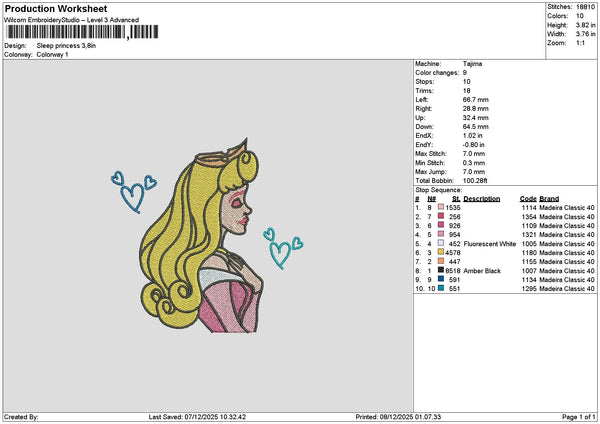Select 'Madeira Classic 40' in code 1134 row
The width and height of the screenshot is (600, 424).
[567, 279]
